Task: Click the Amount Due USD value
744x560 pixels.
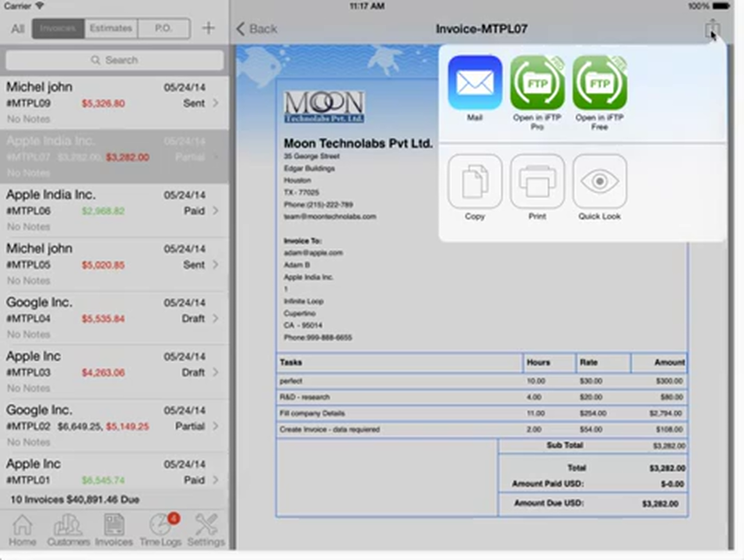Action: 660,504
